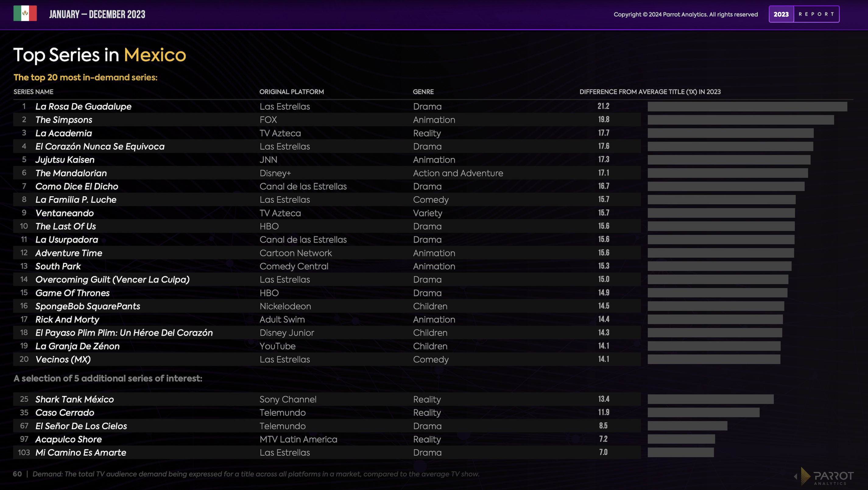This screenshot has width=868, height=490.
Task: Click the Disney+ platform cell
Action: 275,173
